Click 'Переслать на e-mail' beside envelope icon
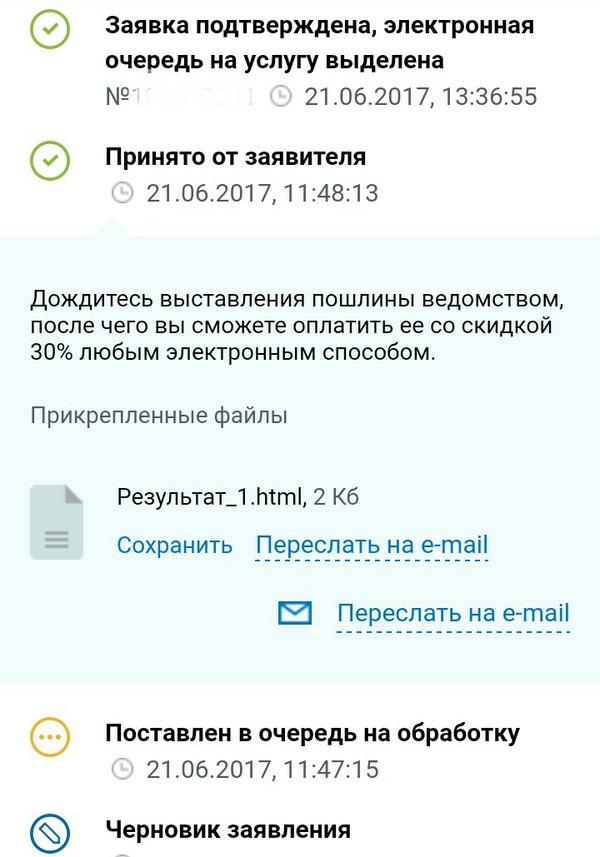Screen dimensions: 600x857 click(453, 613)
